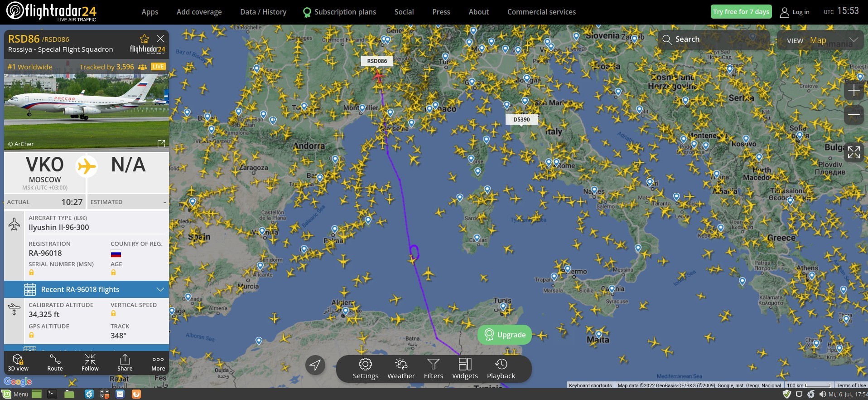This screenshot has height=400, width=868.
Task: Open the Weather layer options
Action: tap(401, 369)
